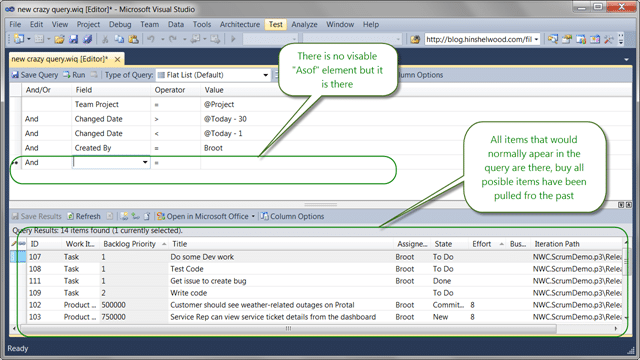Expand the Field dropdown in the empty clause row
640x360 pixels.
[145, 162]
